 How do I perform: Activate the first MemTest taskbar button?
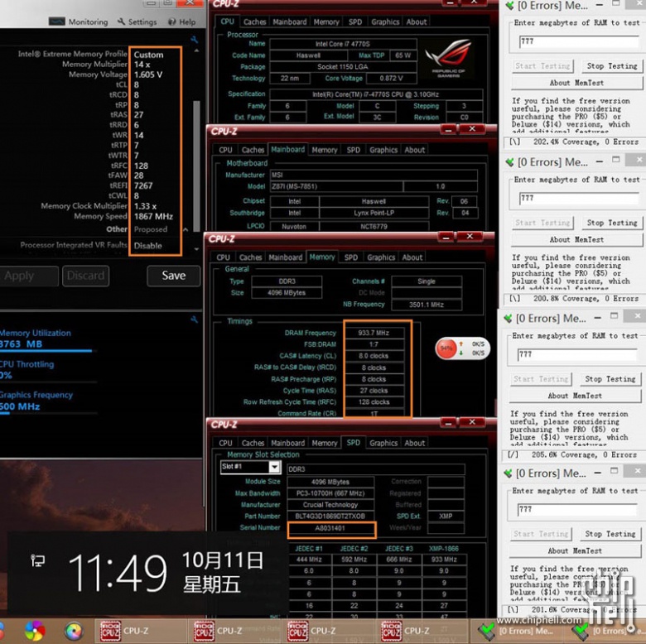click(515, 631)
